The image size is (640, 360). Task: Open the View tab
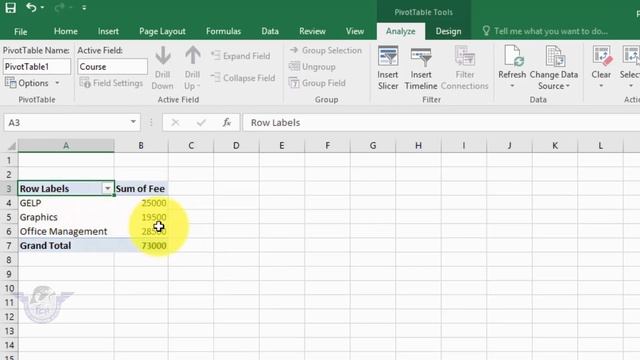[x=355, y=31]
